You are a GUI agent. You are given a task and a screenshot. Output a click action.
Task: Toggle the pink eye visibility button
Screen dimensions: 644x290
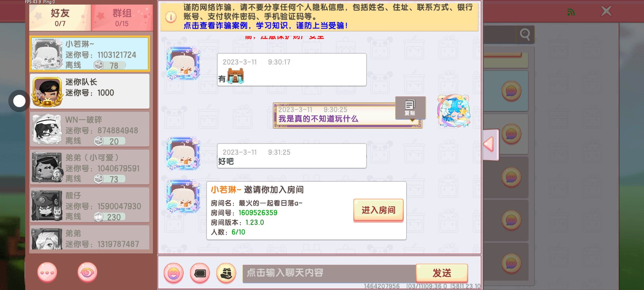87,273
